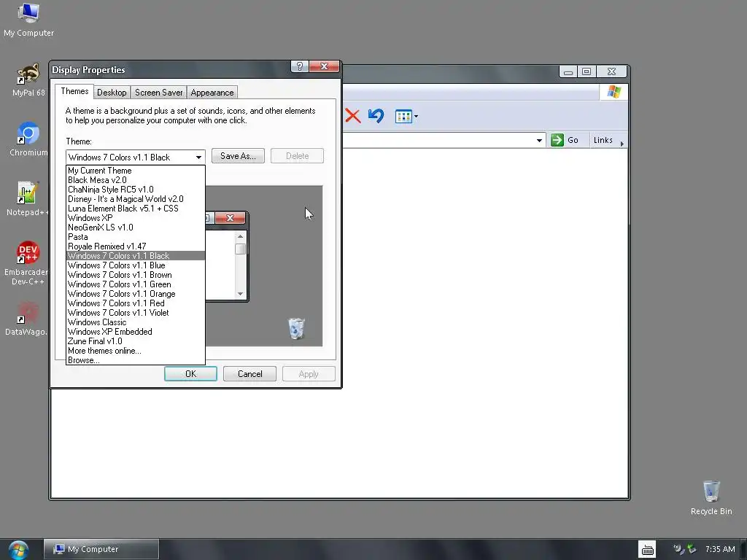Select Disney - It's a Magical World v2.0
Screen dimensions: 747x560
[x=135, y=199]
